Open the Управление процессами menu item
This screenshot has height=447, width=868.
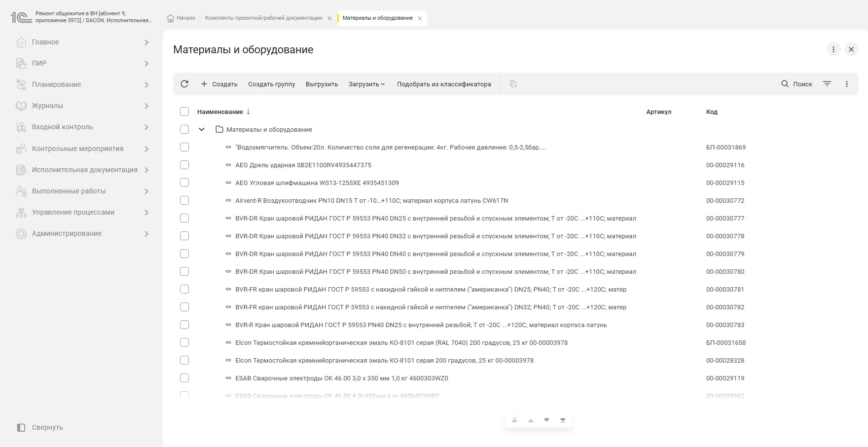(x=73, y=212)
